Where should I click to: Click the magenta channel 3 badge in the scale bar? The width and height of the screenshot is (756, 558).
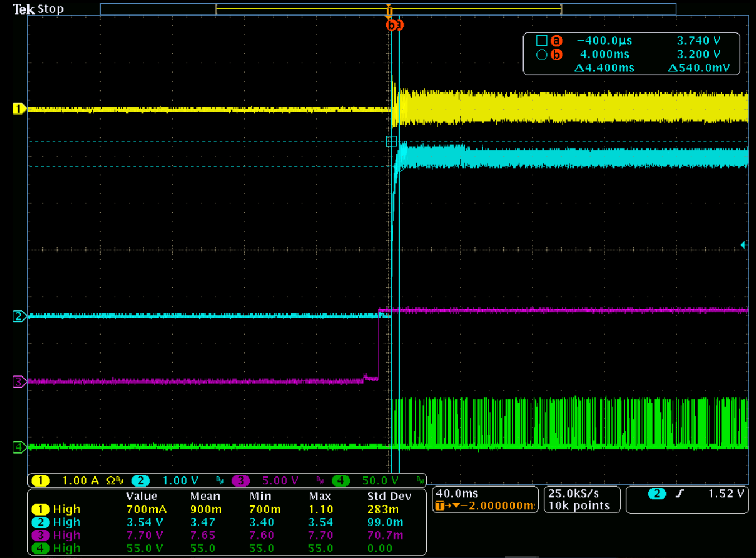coord(240,480)
